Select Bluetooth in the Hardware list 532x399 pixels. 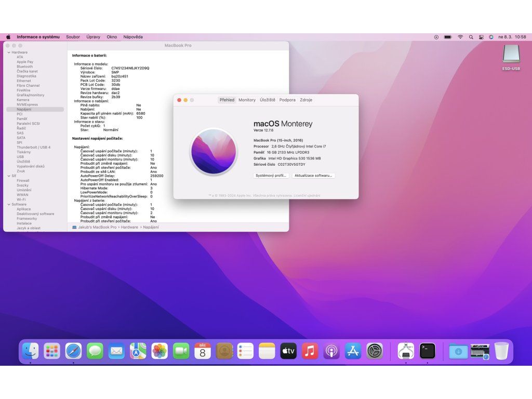pyautogui.click(x=24, y=66)
